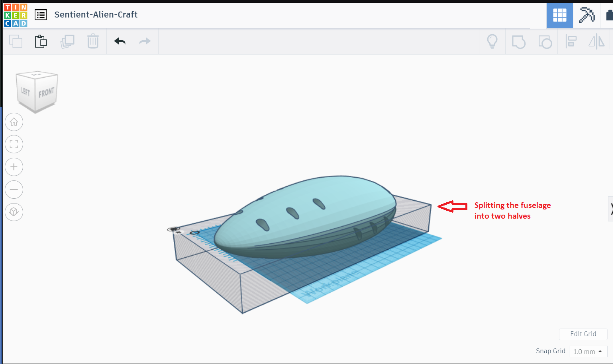The height and width of the screenshot is (364, 614).
Task: Click the FRONT face of view cube
Action: 46,93
